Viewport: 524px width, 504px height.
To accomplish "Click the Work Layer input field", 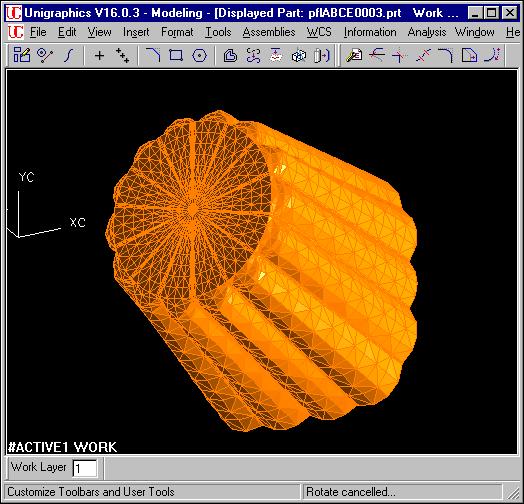I will (85, 468).
